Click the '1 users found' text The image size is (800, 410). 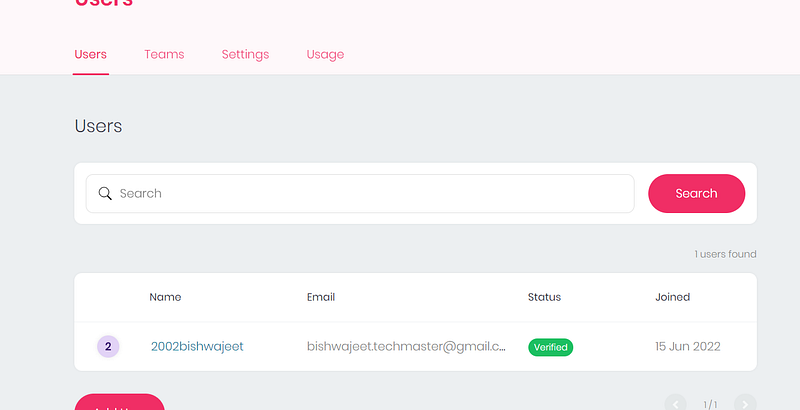pyautogui.click(x=725, y=254)
